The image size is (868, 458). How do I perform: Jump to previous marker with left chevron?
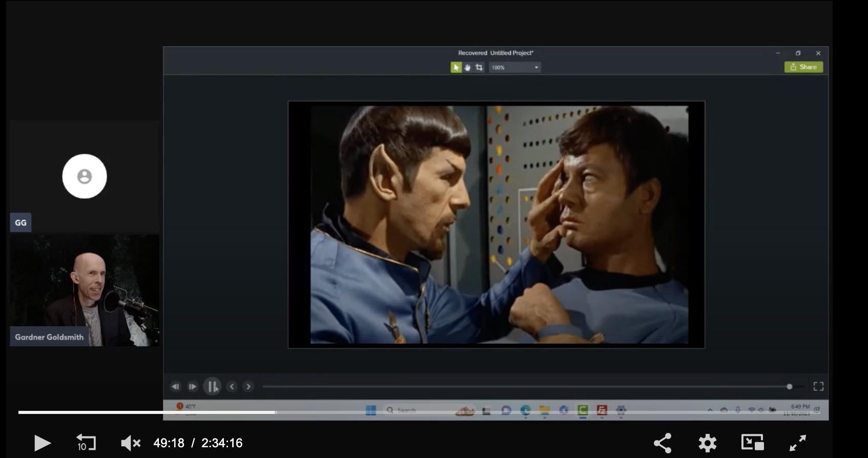[232, 386]
